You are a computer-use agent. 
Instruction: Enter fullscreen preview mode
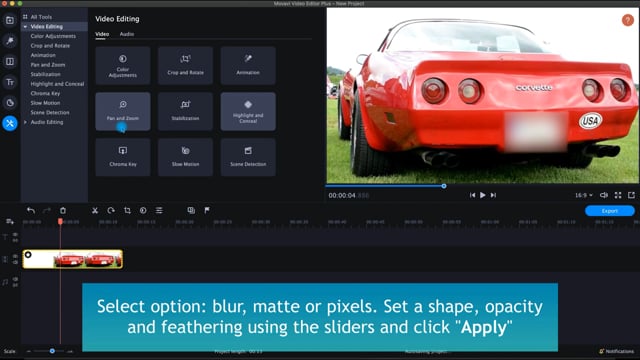click(x=618, y=195)
